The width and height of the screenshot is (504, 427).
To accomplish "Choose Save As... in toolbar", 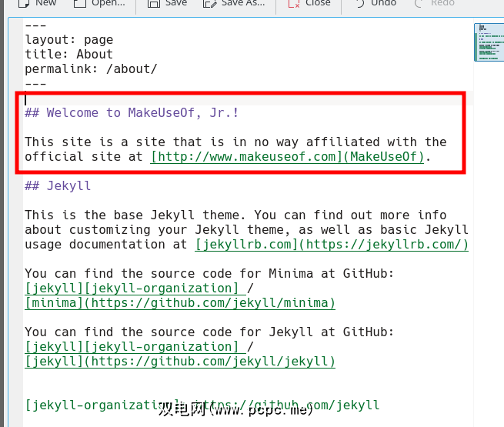I will tap(234, 3).
